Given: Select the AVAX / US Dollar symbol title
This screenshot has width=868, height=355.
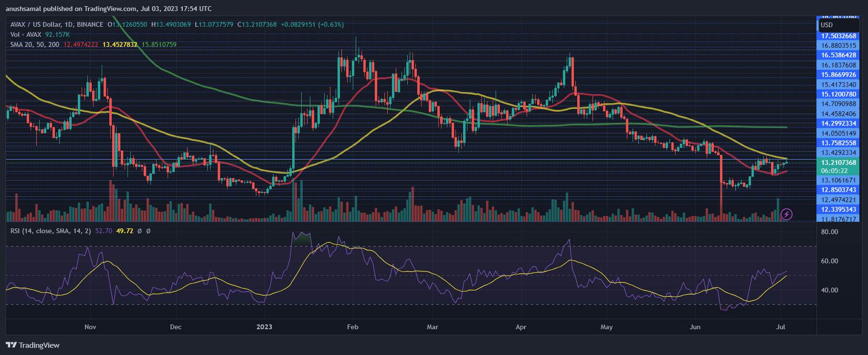Looking at the screenshot, I should [57, 24].
